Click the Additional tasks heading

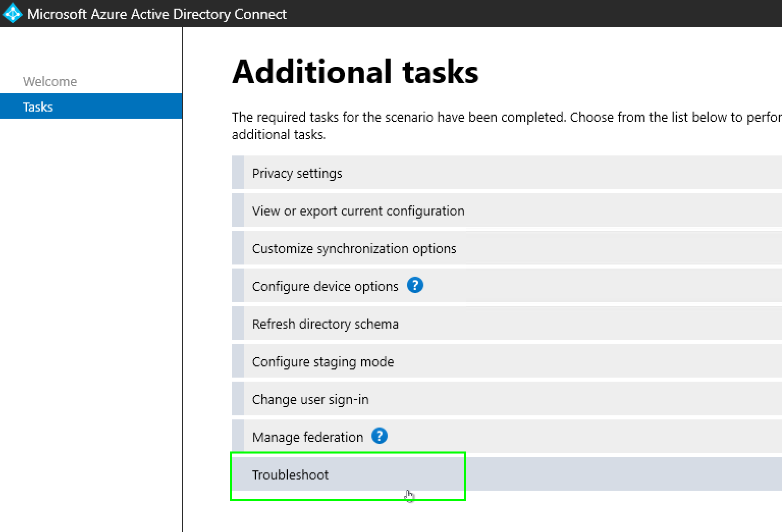(x=355, y=71)
